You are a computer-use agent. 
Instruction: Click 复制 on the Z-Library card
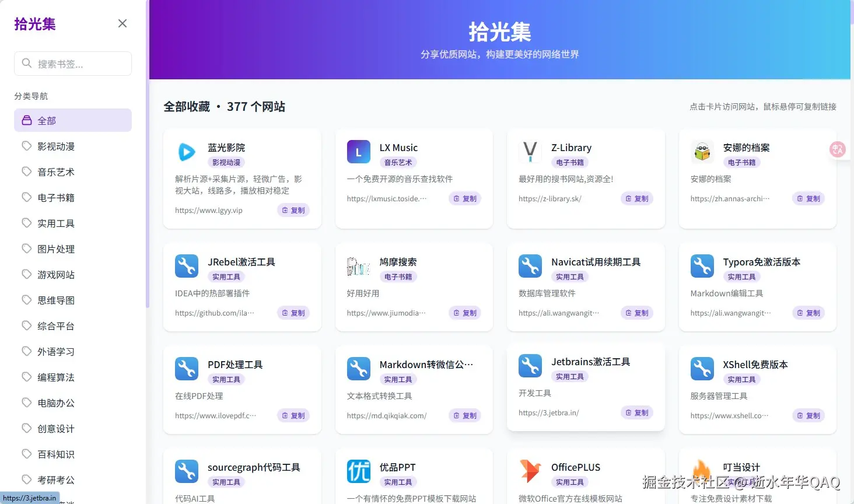pyautogui.click(x=636, y=198)
